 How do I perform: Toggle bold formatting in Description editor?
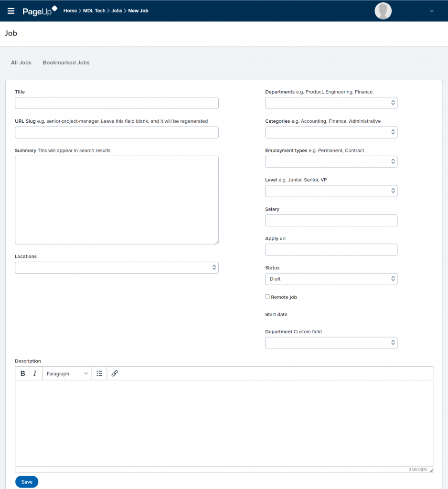click(x=23, y=373)
